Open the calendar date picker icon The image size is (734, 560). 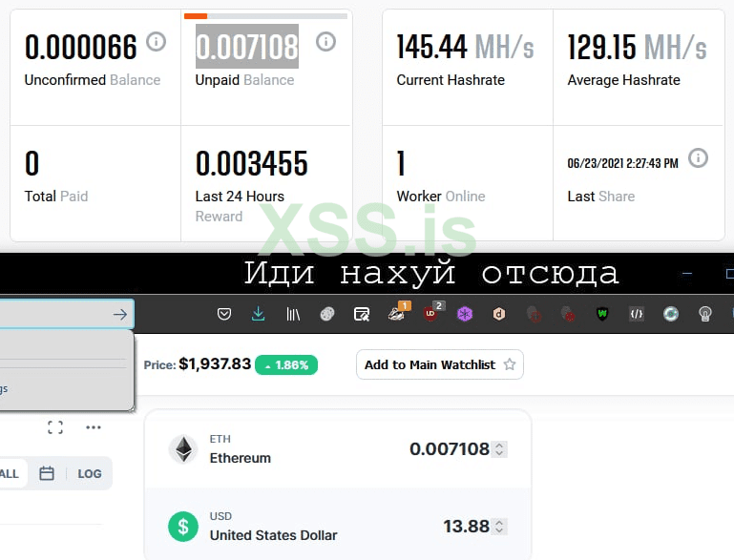(47, 473)
